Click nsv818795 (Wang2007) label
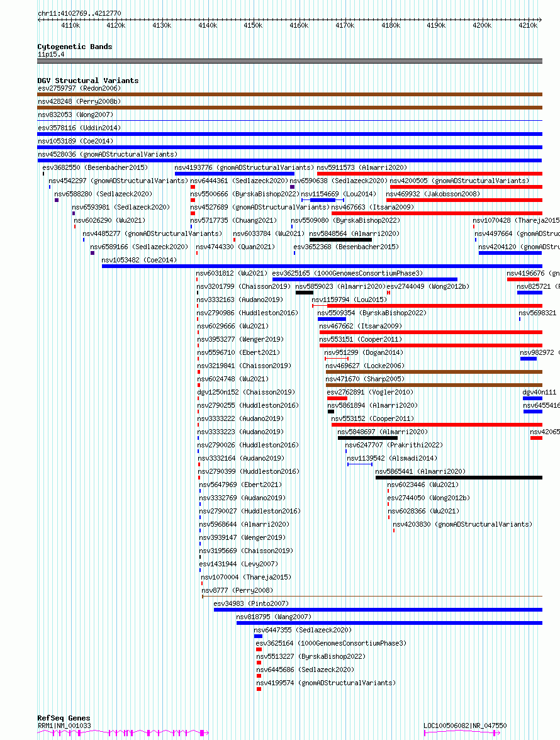 point(274,617)
